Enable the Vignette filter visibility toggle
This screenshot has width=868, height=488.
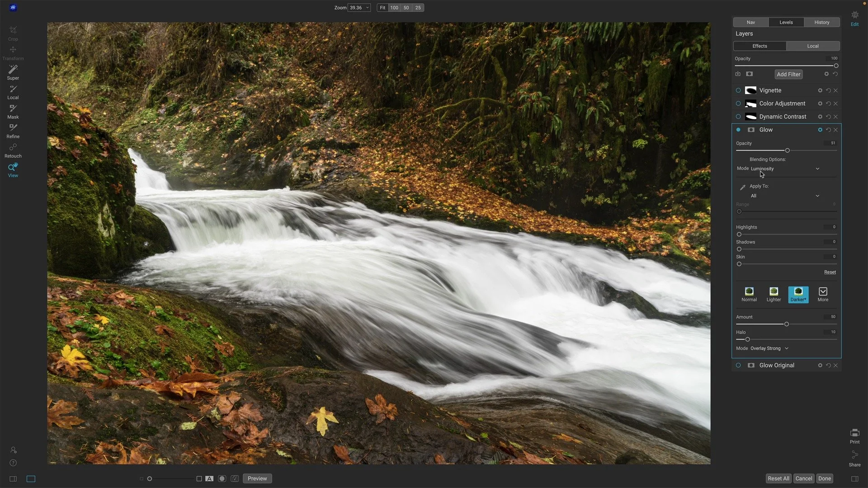tap(738, 90)
